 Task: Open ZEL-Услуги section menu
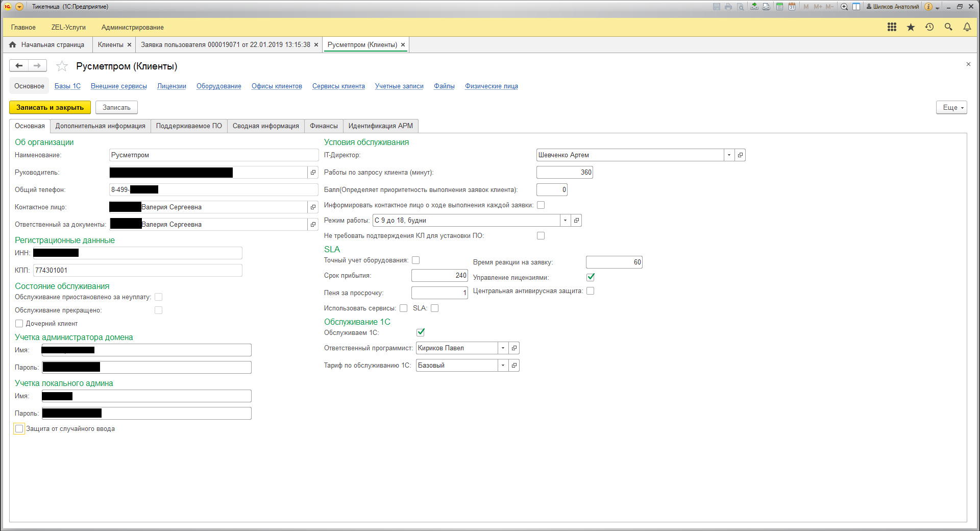pyautogui.click(x=68, y=28)
